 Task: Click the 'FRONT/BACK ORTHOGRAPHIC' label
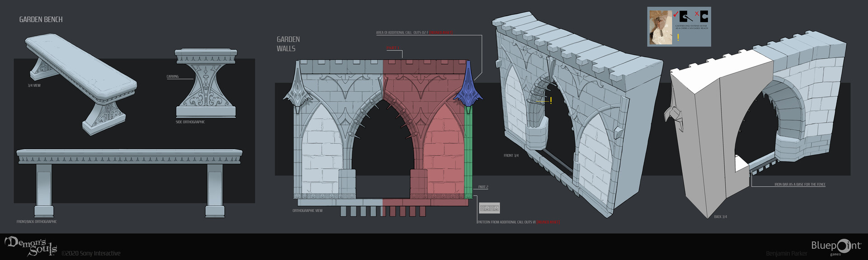tap(37, 222)
